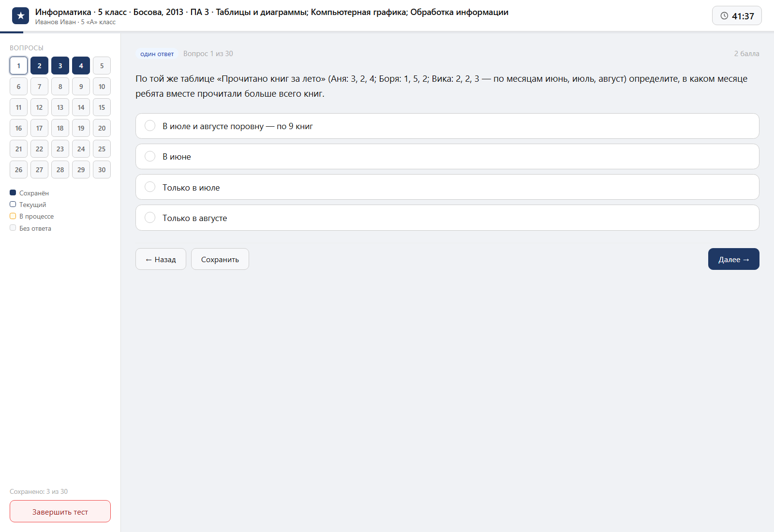Click the 'Вопрос 1 из 30' label
The height and width of the screenshot is (532, 774).
pos(208,54)
